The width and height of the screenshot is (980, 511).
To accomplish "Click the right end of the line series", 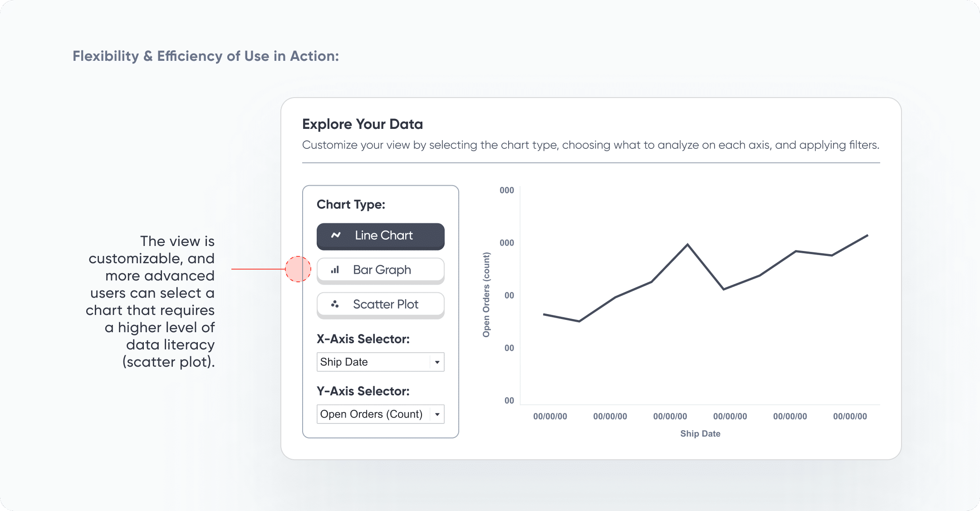I will [x=867, y=235].
